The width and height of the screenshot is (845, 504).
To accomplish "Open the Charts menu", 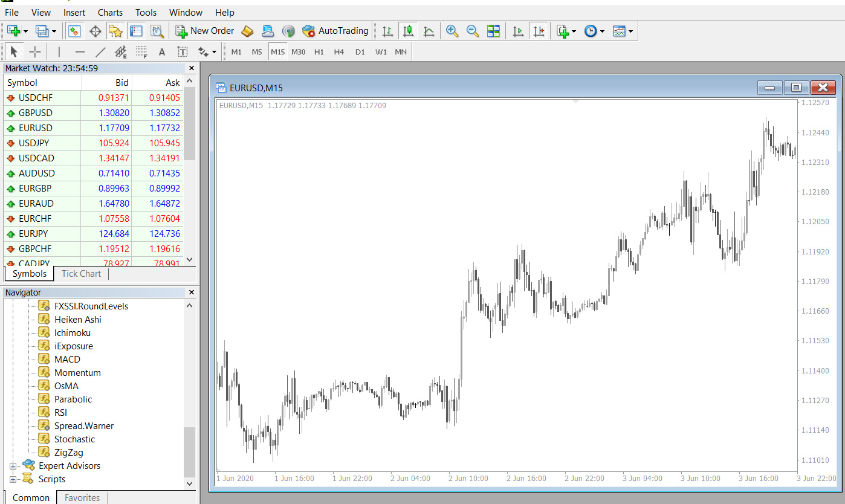I will pyautogui.click(x=110, y=12).
